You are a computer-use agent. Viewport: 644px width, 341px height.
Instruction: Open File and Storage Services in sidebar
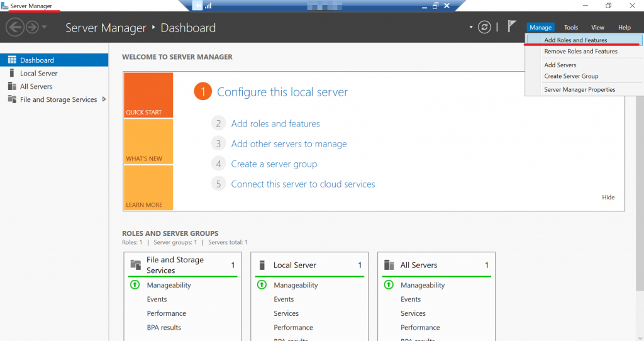click(x=54, y=99)
